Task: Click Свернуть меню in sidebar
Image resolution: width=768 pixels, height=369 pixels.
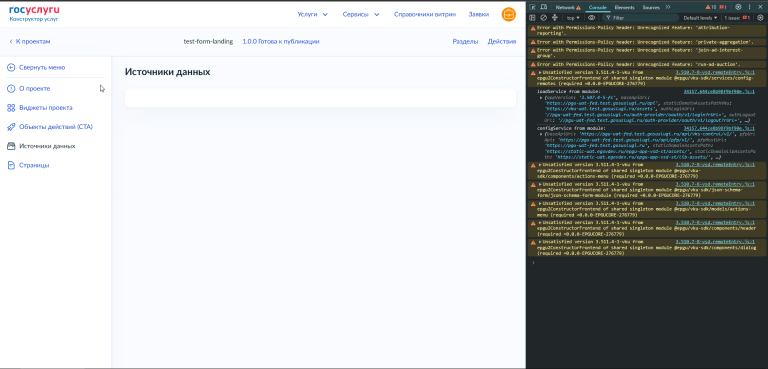Action: point(42,68)
